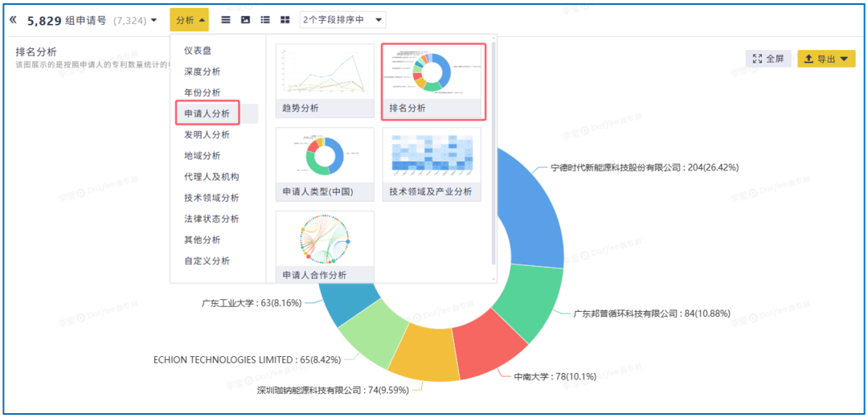Viewport: 868px width, 418px height.
Task: Click the 导出 export button
Action: pyautogui.click(x=826, y=59)
